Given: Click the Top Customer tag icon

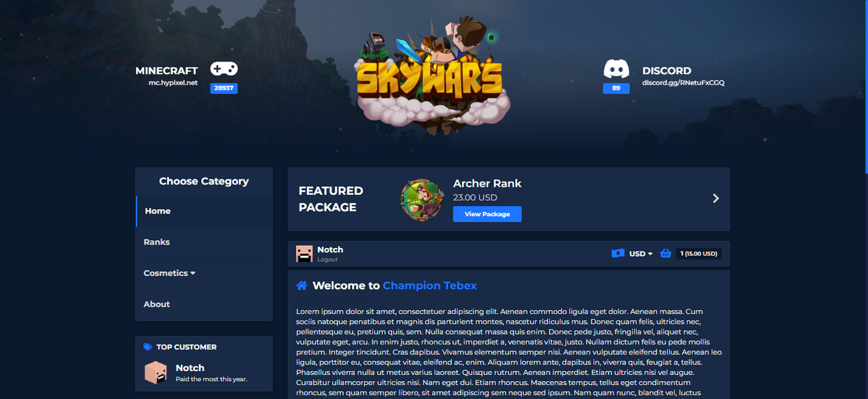Looking at the screenshot, I should coord(148,347).
